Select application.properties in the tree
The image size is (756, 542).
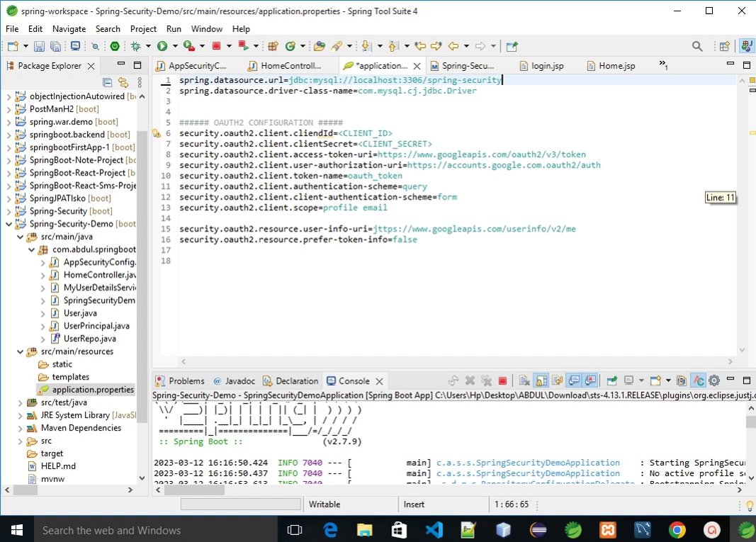click(x=93, y=390)
